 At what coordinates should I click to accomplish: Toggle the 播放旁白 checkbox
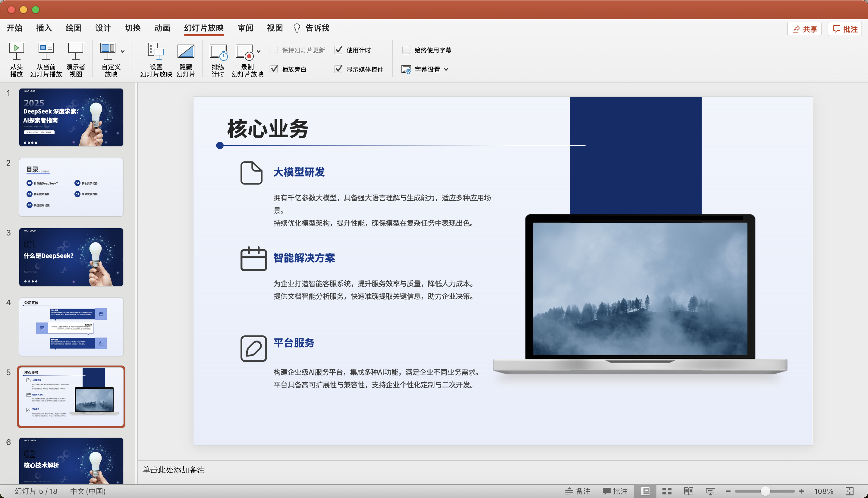pyautogui.click(x=274, y=69)
